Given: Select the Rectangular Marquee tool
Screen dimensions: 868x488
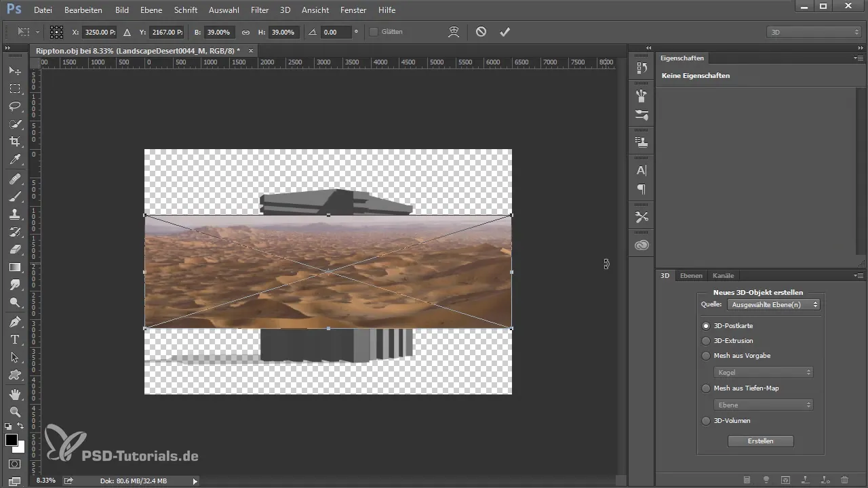Looking at the screenshot, I should [14, 88].
